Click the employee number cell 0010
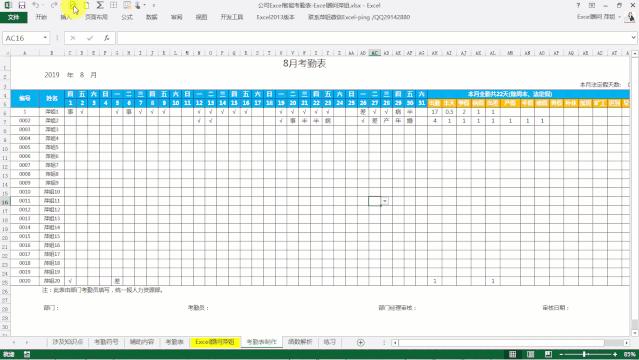Image resolution: width=639 pixels, height=360 pixels. [x=25, y=192]
